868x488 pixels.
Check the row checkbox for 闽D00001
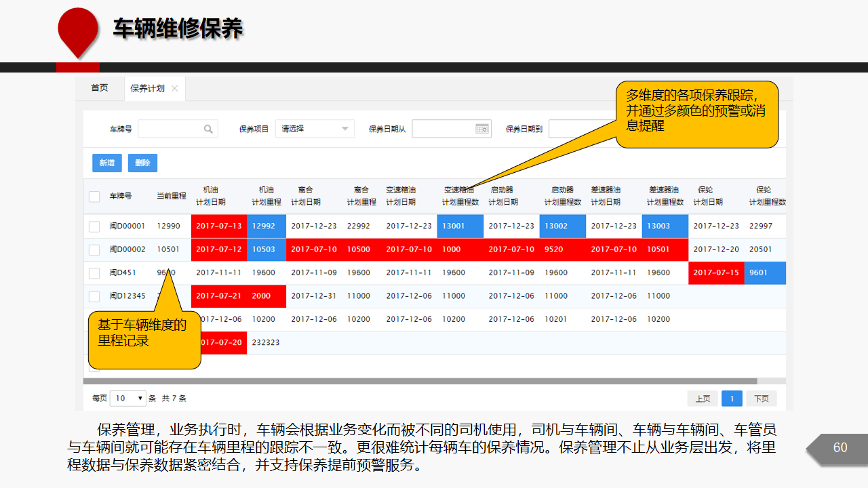coord(94,226)
